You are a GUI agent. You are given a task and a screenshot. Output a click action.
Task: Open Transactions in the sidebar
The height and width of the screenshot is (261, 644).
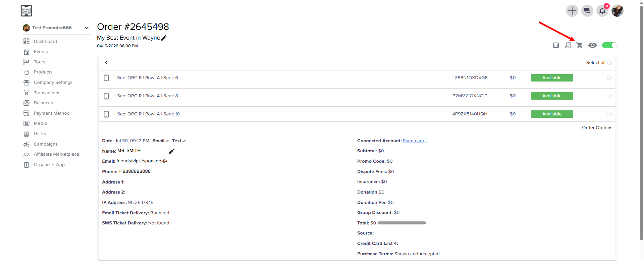coord(47,93)
